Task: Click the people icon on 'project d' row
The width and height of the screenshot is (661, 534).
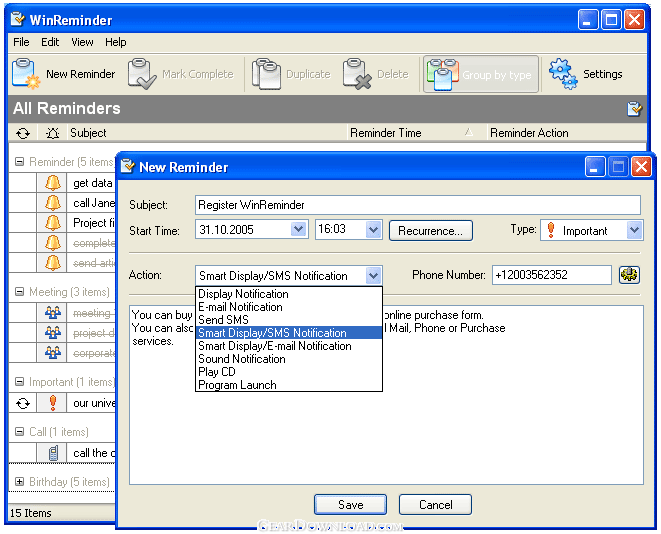Action: point(53,333)
